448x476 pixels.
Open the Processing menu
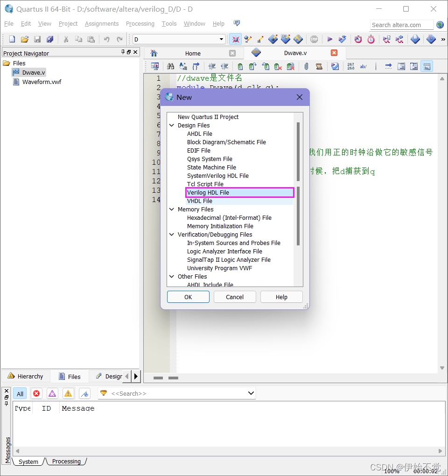click(x=140, y=24)
